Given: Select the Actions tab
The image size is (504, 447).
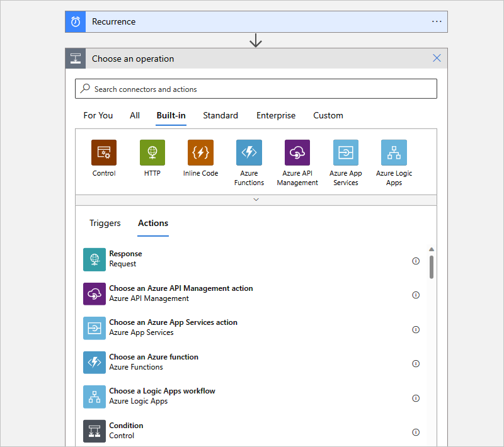Looking at the screenshot, I should (153, 223).
